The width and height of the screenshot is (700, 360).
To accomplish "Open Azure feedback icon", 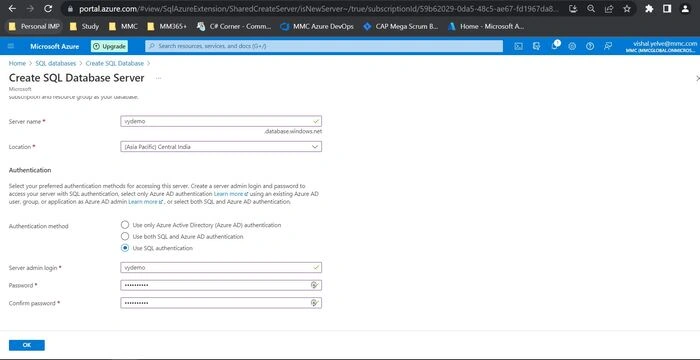I will [608, 46].
